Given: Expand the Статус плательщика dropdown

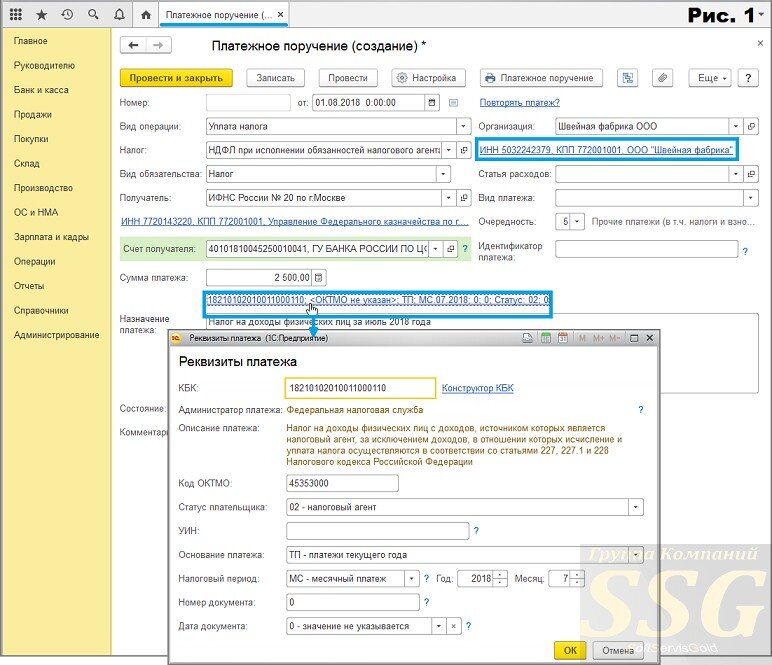Looking at the screenshot, I should click(x=636, y=507).
